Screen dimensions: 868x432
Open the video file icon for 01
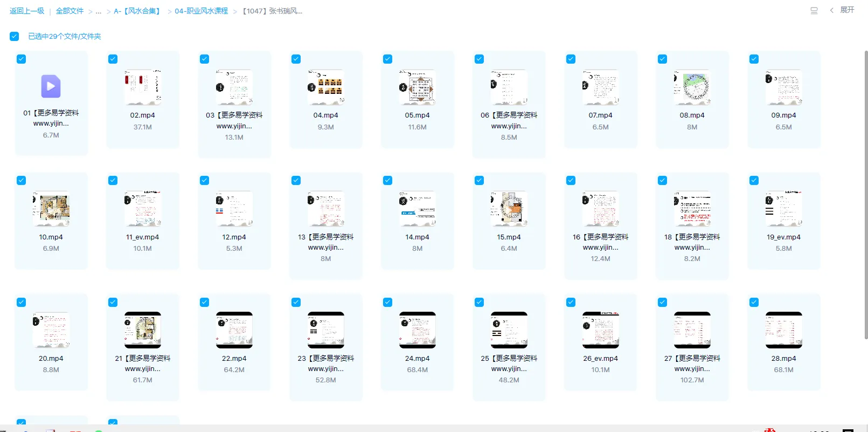51,86
